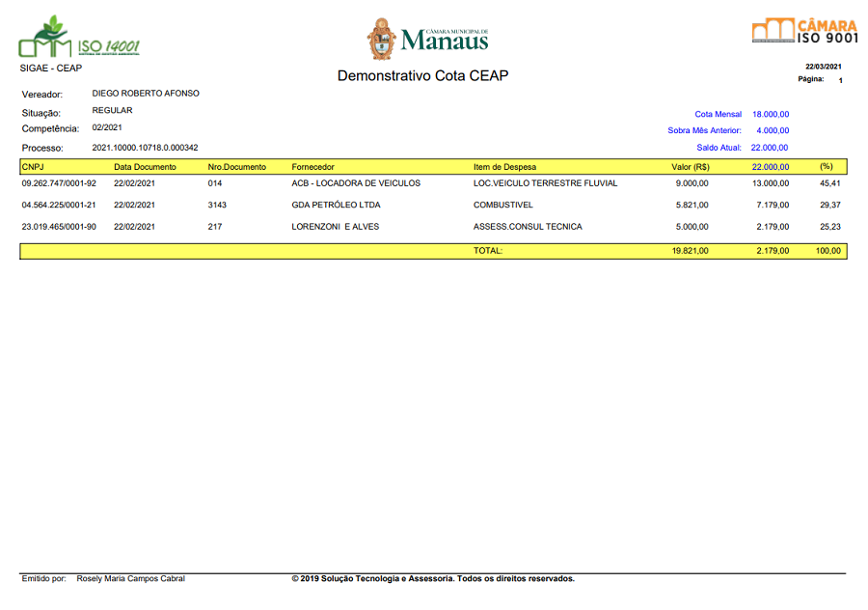Select the (%) column header
868x610 pixels.
[826, 167]
